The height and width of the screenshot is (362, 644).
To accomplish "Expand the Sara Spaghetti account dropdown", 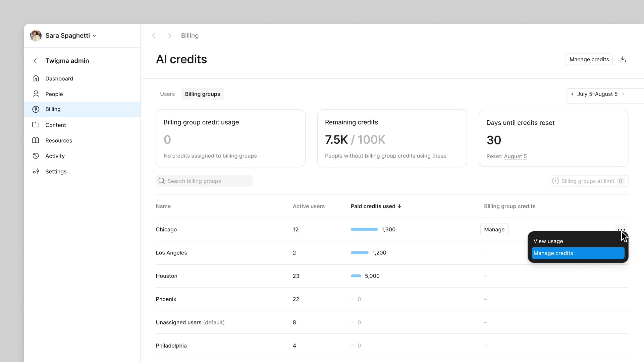I will click(x=94, y=36).
